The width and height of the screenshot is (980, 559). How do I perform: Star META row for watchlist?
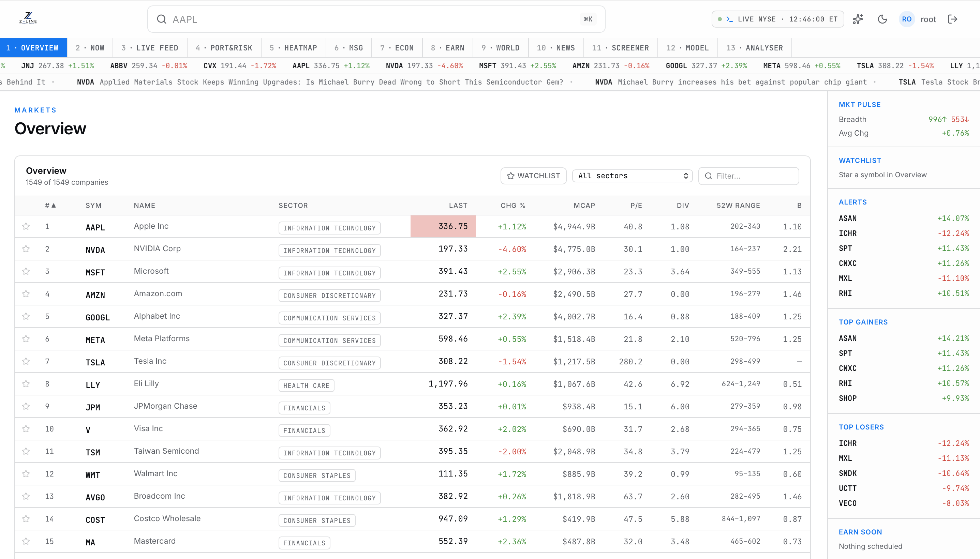point(26,338)
